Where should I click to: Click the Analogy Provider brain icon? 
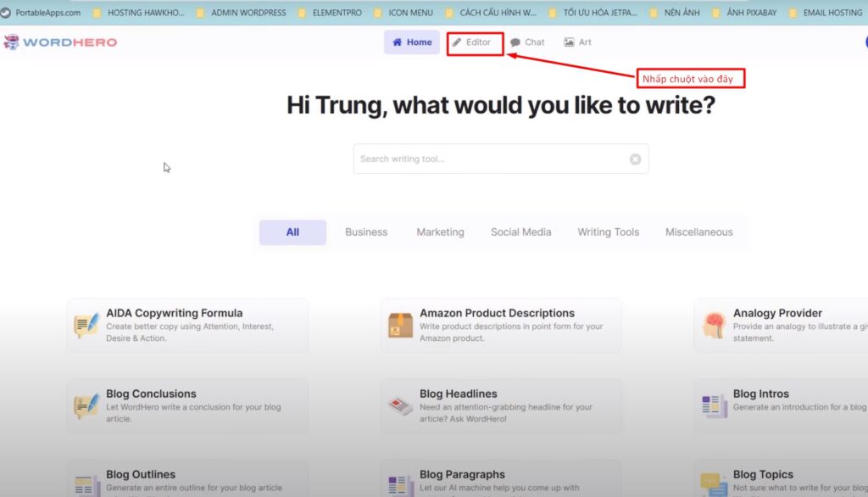[x=714, y=325]
